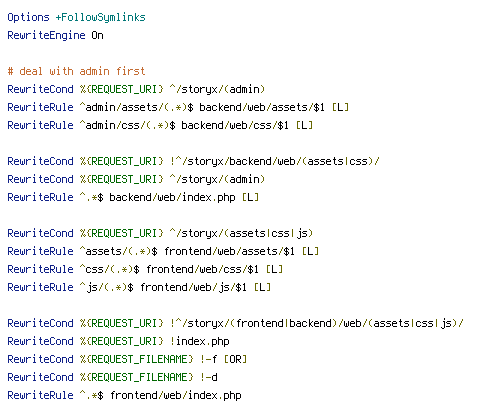The width and height of the screenshot is (484, 412).
Task: Click the backend/web/css/$1 substitution text
Action: (x=235, y=125)
